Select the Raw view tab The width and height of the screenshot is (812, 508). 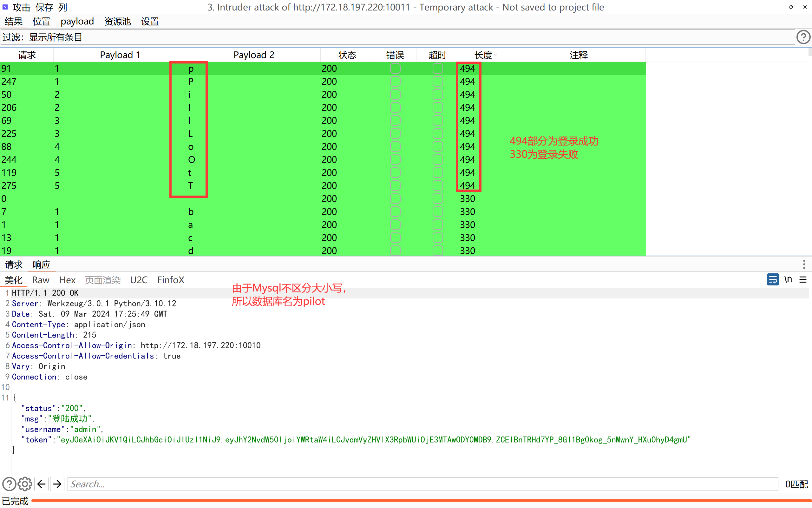[x=41, y=280]
